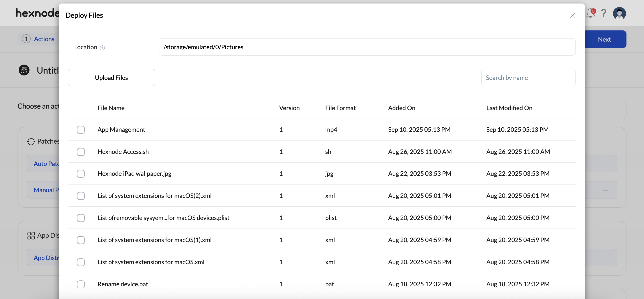644x299 pixels.
Task: Open the help question mark icon
Action: [603, 13]
